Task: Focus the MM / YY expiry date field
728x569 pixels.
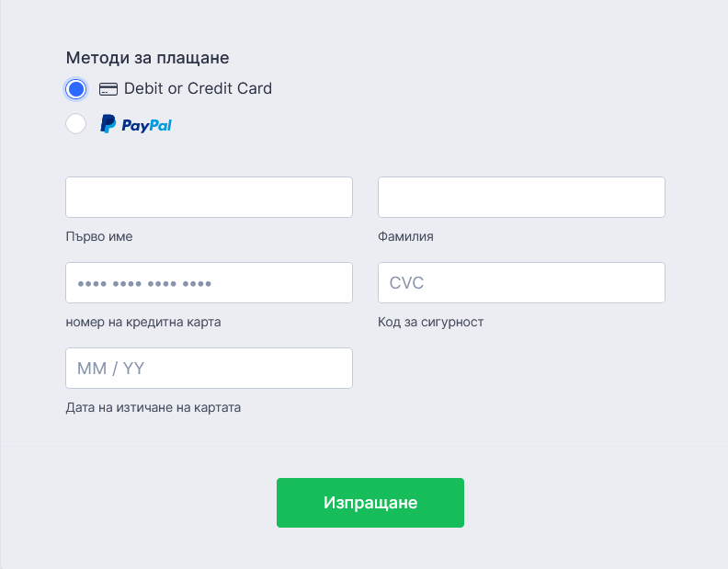Action: click(209, 368)
